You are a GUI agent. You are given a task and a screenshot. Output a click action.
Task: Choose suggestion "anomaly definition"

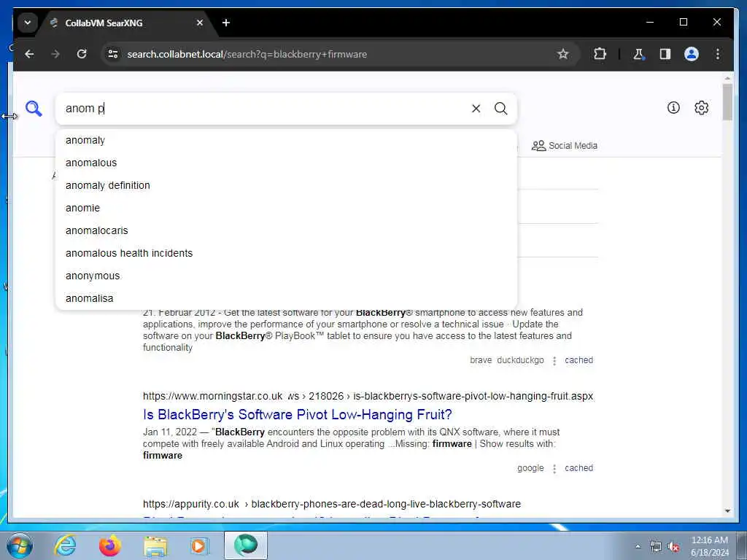286,186
